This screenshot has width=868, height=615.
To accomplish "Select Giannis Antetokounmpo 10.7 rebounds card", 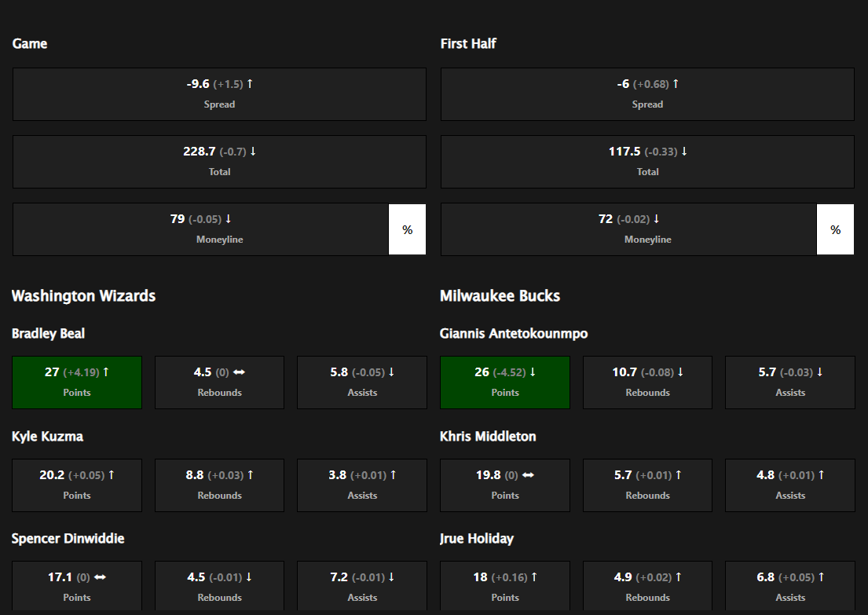I will 648,383.
